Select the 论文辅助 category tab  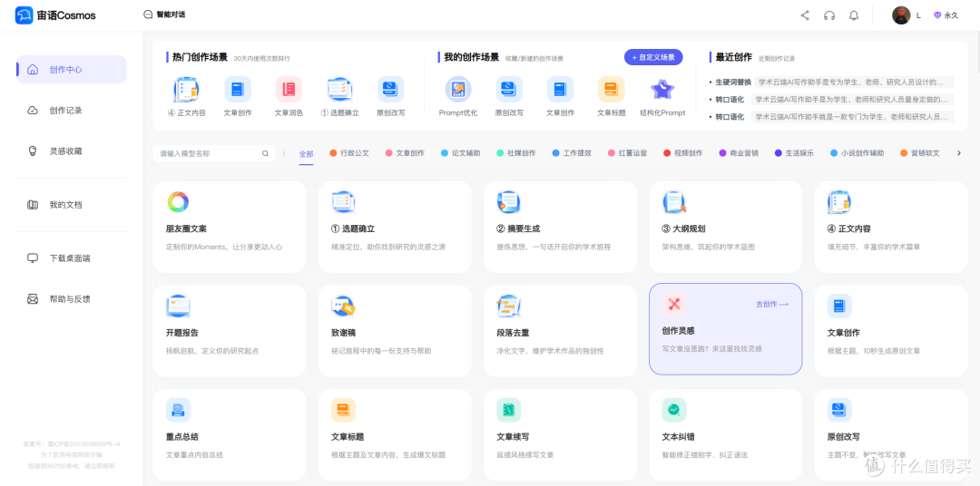tap(461, 153)
